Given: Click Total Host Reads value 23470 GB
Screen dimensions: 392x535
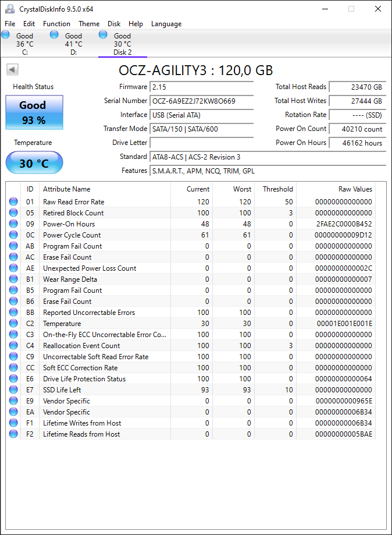Looking at the screenshot, I should 358,87.
